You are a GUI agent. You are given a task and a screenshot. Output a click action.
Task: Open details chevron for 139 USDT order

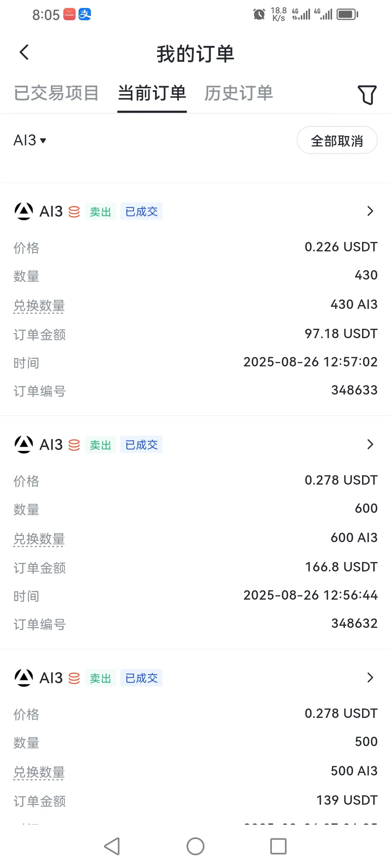tap(370, 678)
